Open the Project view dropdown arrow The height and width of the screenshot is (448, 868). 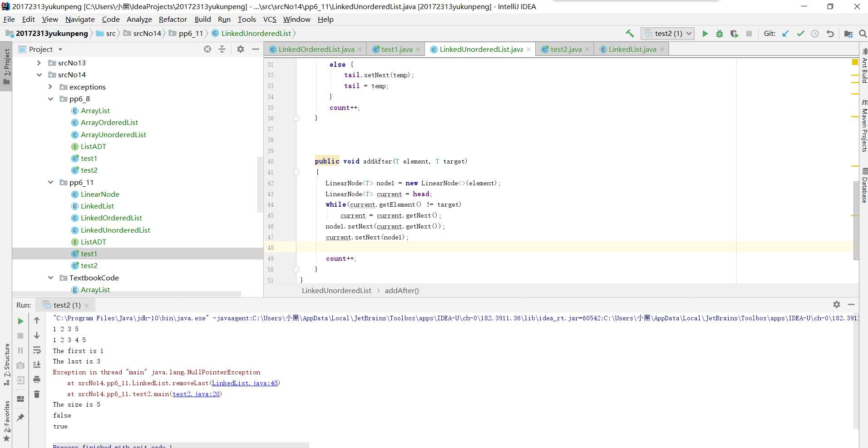coord(60,49)
